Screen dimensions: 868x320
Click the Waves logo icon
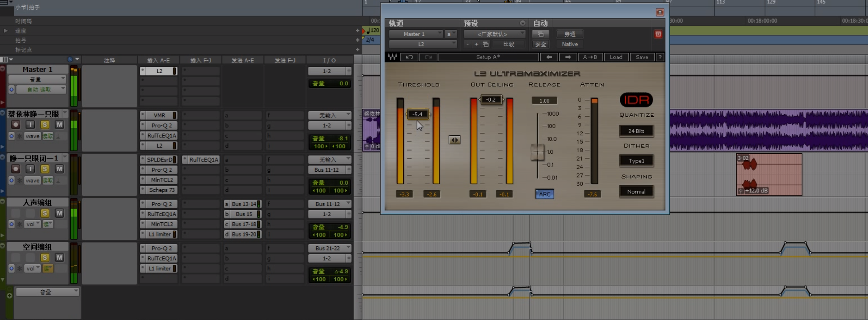point(392,57)
